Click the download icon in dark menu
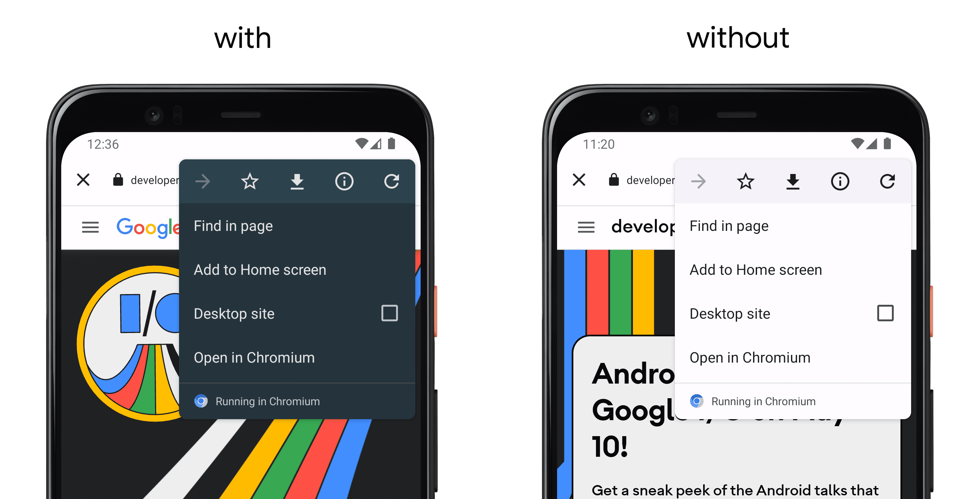 click(297, 180)
